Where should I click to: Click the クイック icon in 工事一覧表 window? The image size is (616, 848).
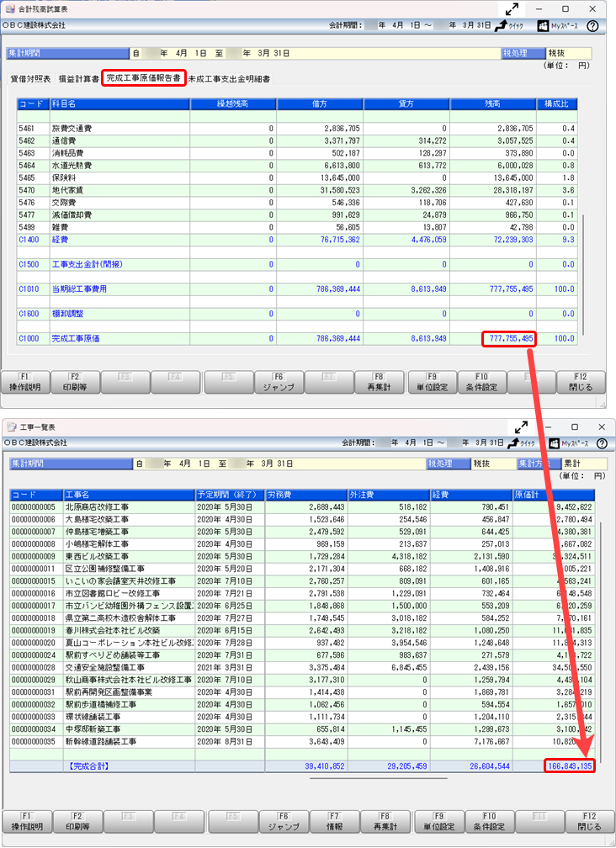tap(521, 443)
